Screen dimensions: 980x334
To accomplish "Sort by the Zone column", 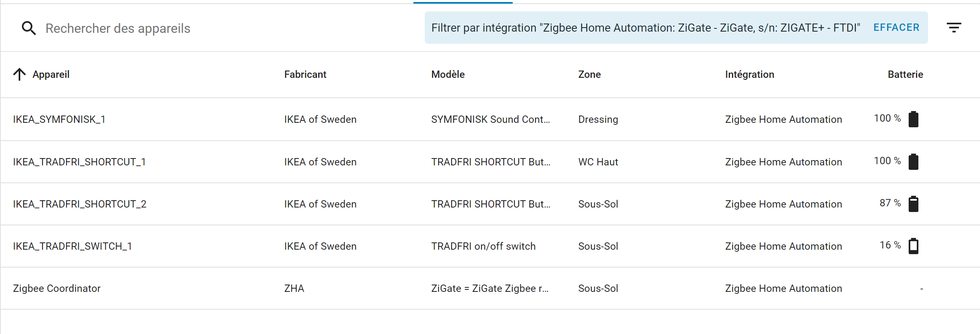I will pyautogui.click(x=589, y=74).
